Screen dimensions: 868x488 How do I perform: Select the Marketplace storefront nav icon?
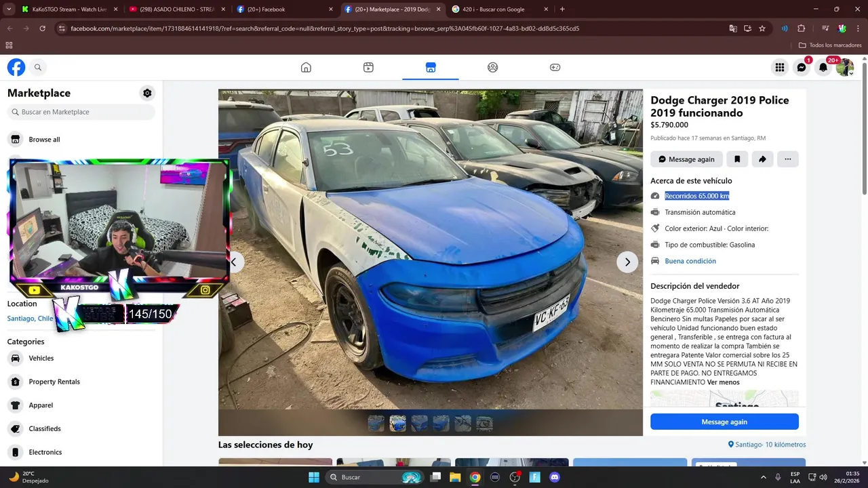click(x=431, y=67)
